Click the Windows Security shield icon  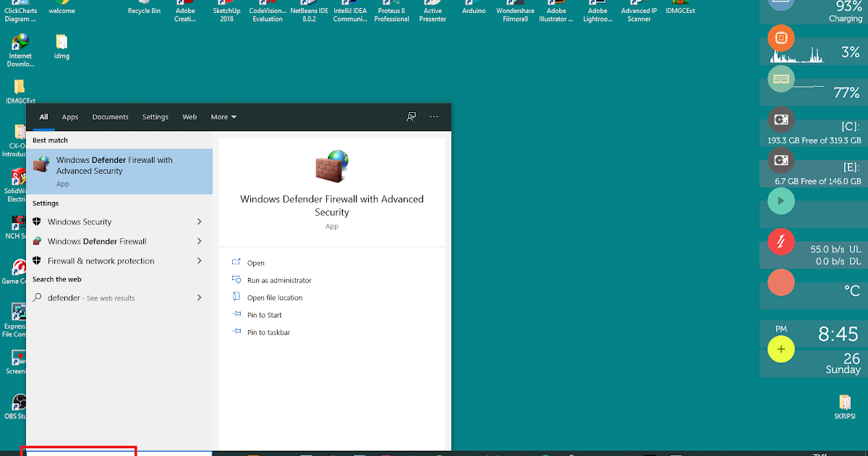point(38,221)
